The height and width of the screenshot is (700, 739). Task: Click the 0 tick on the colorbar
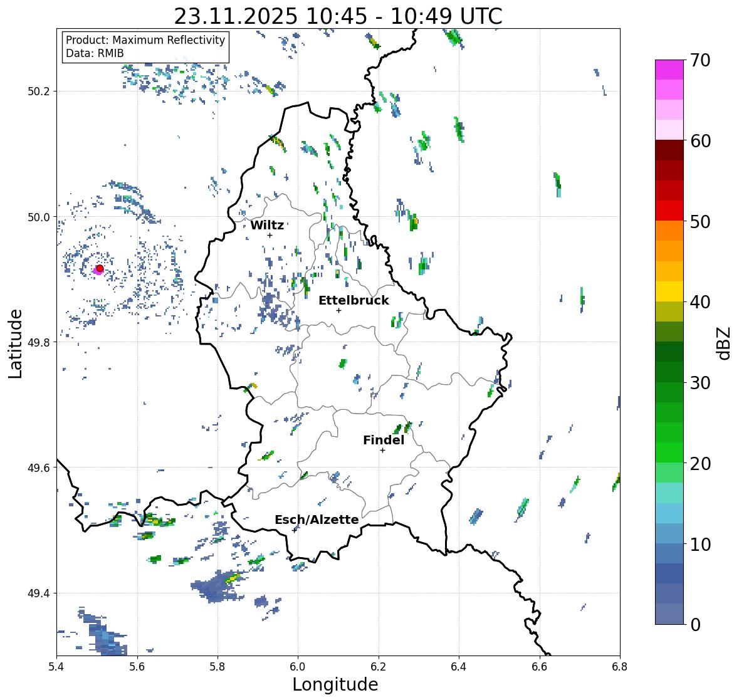[x=695, y=625]
